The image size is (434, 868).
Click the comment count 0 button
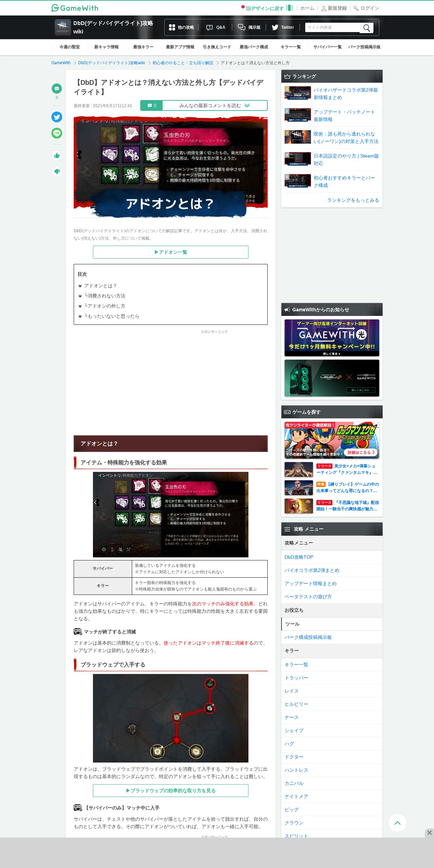[x=152, y=105]
